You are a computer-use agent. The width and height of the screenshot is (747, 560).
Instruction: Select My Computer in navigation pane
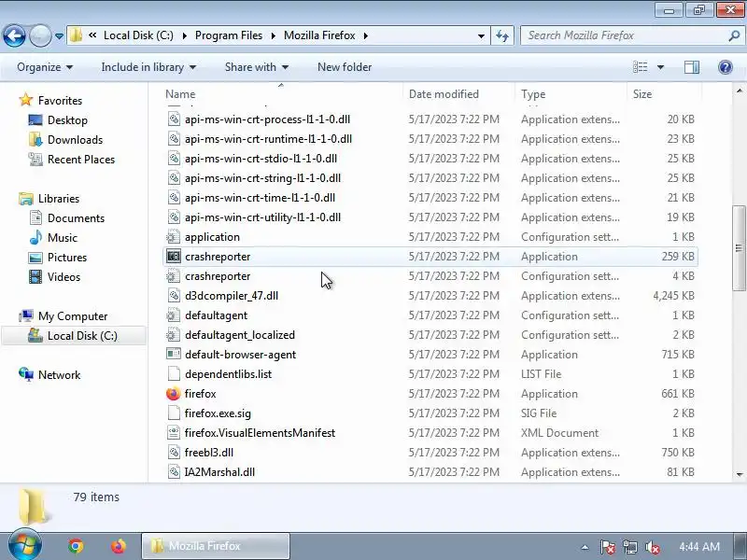tap(73, 316)
